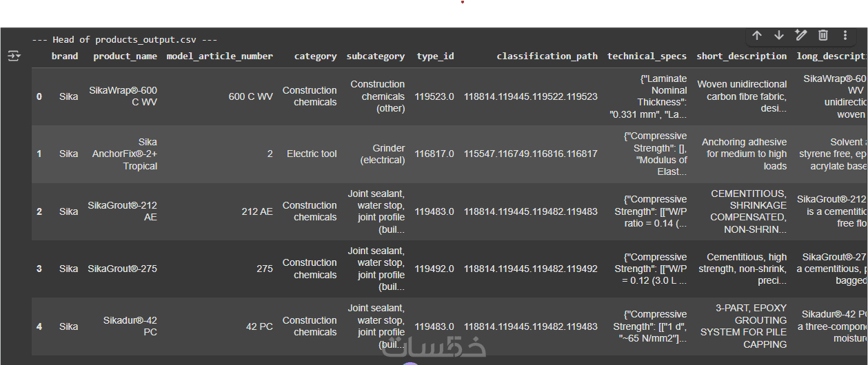
Task: Click the Grinder (electrical) subcategory cell
Action: coord(383,154)
